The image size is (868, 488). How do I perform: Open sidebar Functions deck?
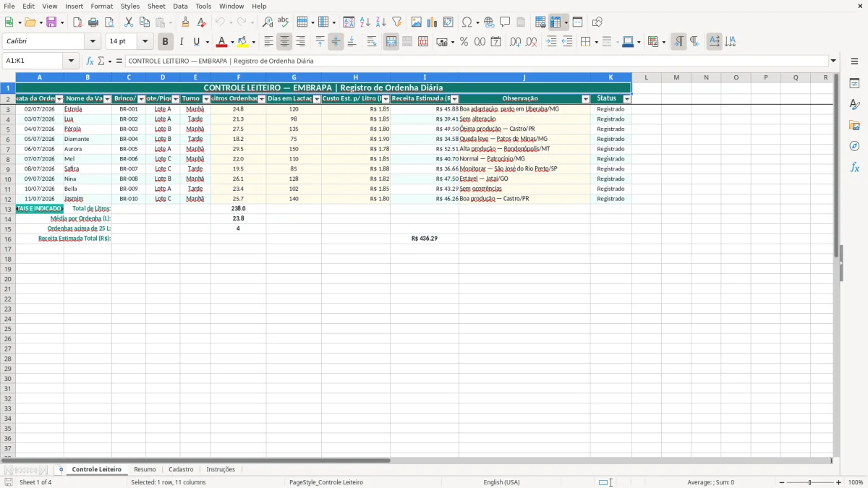(854, 168)
